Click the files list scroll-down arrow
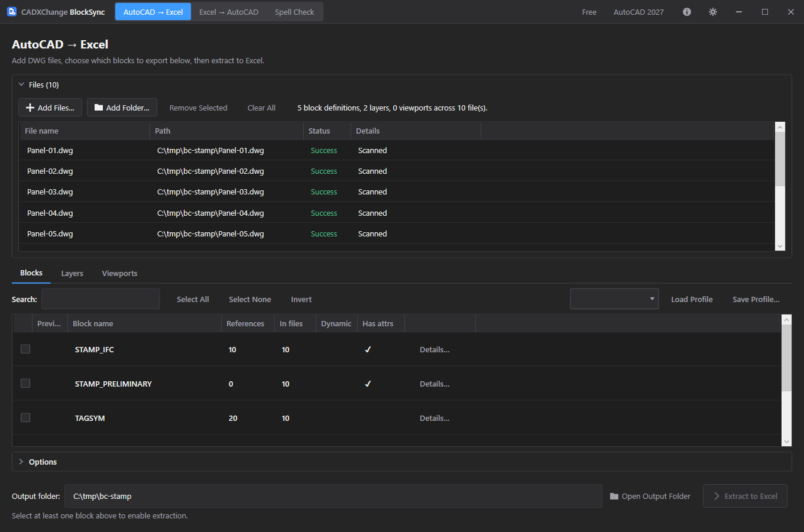 [780, 246]
